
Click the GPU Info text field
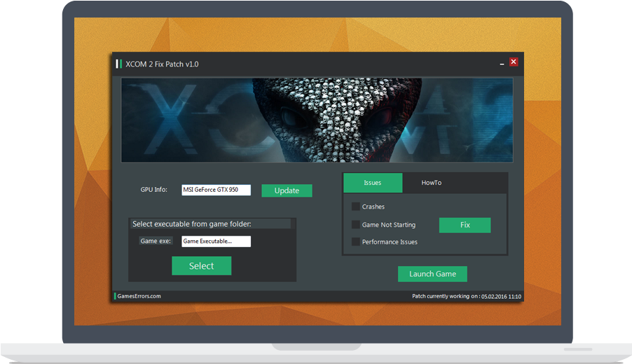click(216, 190)
